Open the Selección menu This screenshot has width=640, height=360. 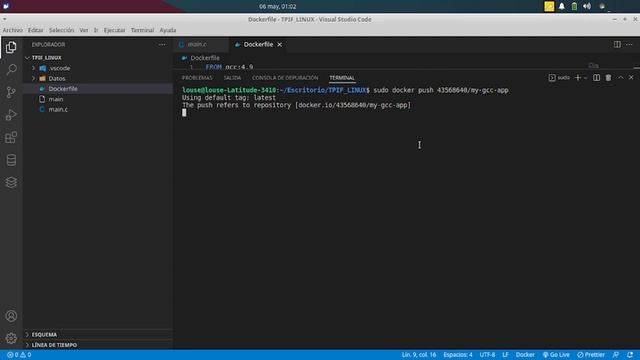point(62,30)
